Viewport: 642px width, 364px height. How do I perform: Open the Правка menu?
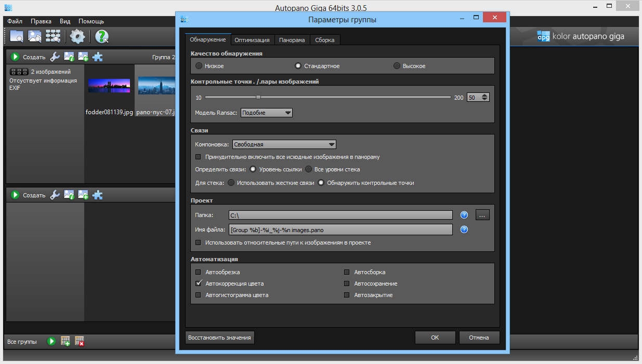click(41, 21)
